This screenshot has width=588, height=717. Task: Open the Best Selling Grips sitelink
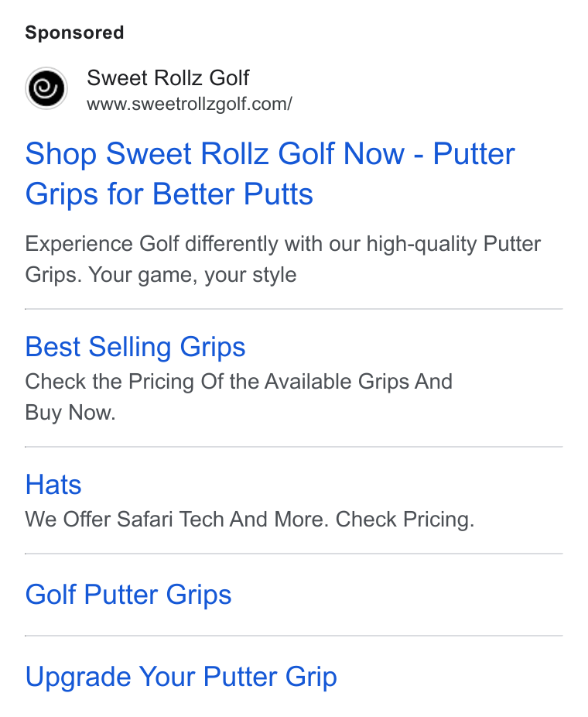135,347
